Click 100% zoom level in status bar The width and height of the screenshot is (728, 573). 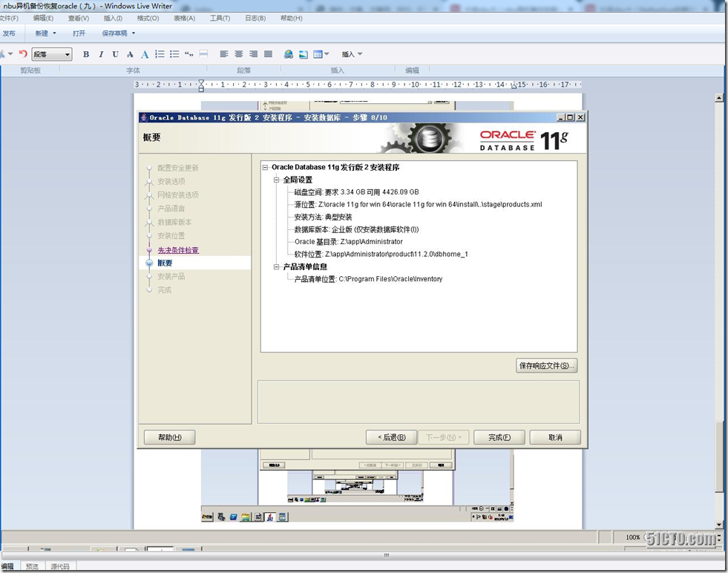pyautogui.click(x=632, y=537)
